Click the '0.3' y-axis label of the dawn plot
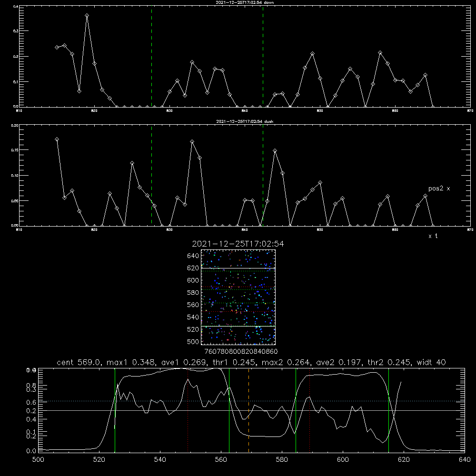This screenshot has width=476, height=476. pos(16,31)
